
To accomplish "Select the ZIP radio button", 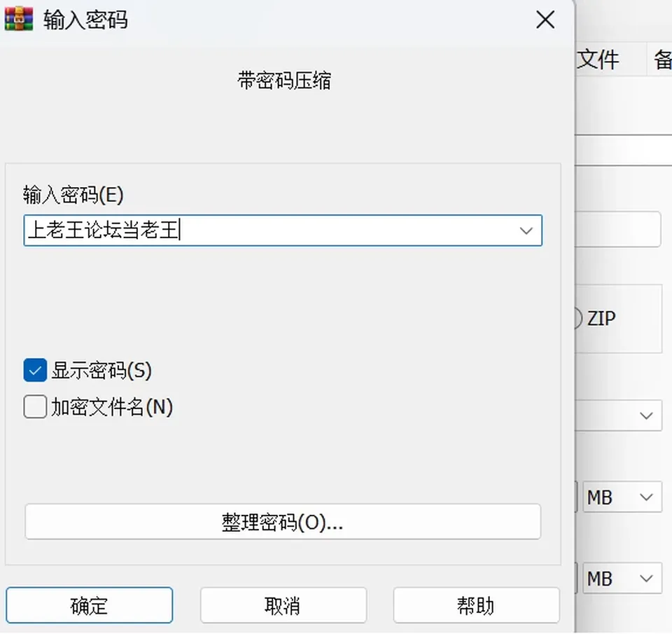I will click(x=577, y=319).
